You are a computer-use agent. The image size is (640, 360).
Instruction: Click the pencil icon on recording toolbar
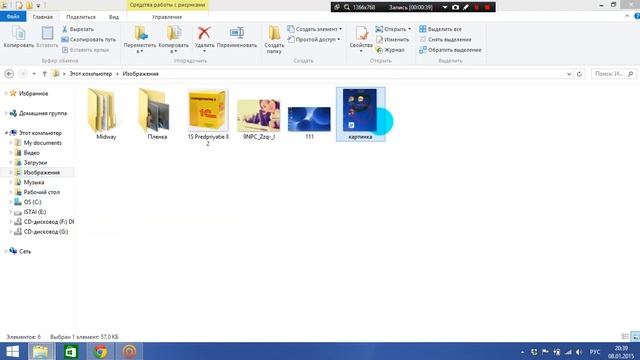click(466, 7)
